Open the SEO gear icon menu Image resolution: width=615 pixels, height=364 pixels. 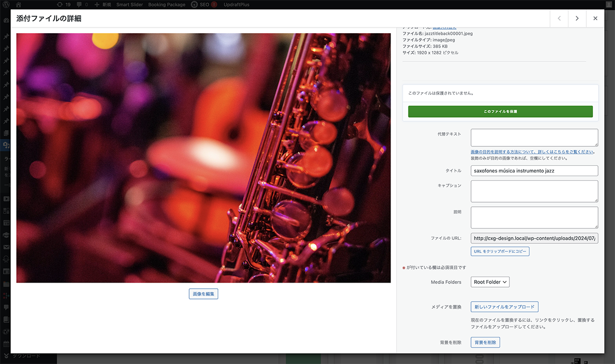tap(195, 5)
